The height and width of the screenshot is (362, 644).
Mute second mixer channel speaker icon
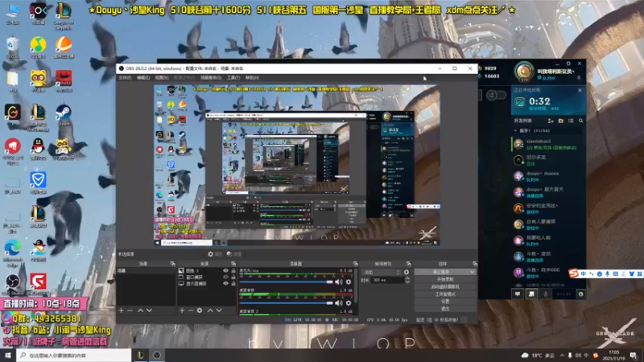[338, 303]
